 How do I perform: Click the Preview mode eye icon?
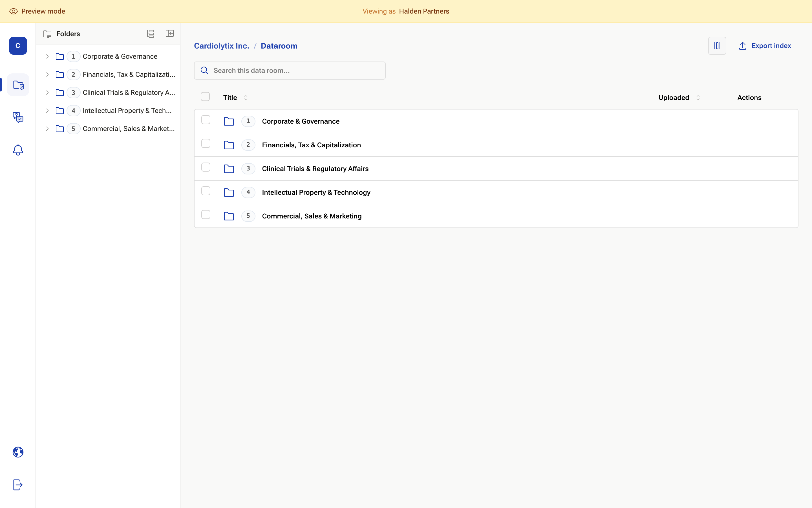point(14,11)
